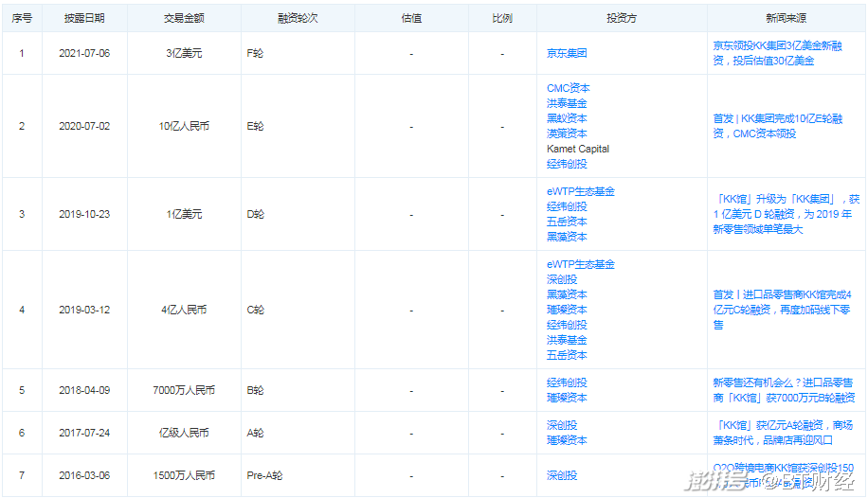Select the Kamet Capital investor text

click(x=577, y=149)
